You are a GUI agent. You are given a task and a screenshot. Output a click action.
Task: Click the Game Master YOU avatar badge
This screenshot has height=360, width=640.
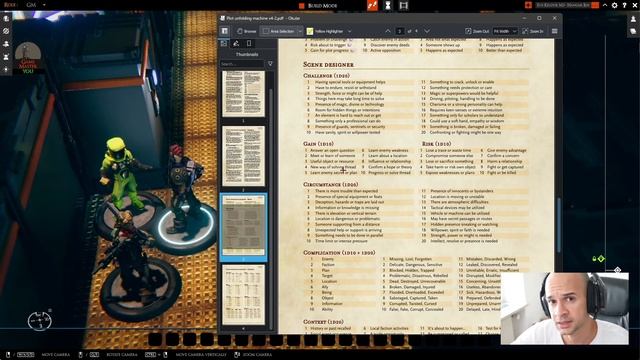[x=28, y=58]
